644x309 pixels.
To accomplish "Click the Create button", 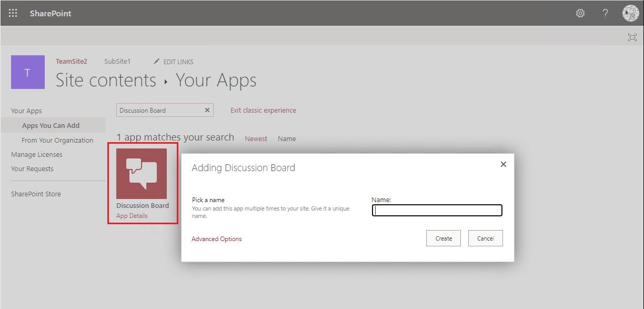I will (x=444, y=238).
